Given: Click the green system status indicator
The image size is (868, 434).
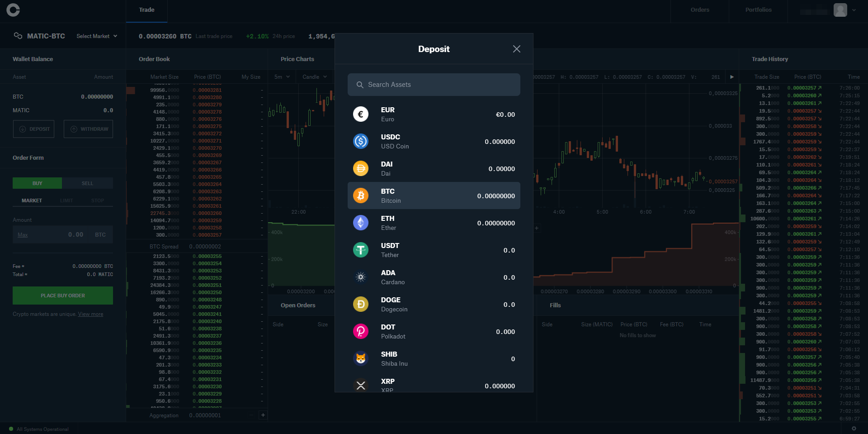Looking at the screenshot, I should 11,429.
